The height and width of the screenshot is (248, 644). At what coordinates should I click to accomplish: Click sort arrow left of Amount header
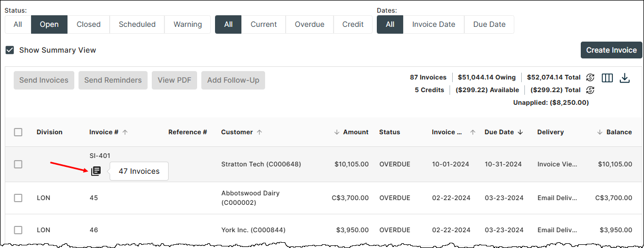(337, 132)
